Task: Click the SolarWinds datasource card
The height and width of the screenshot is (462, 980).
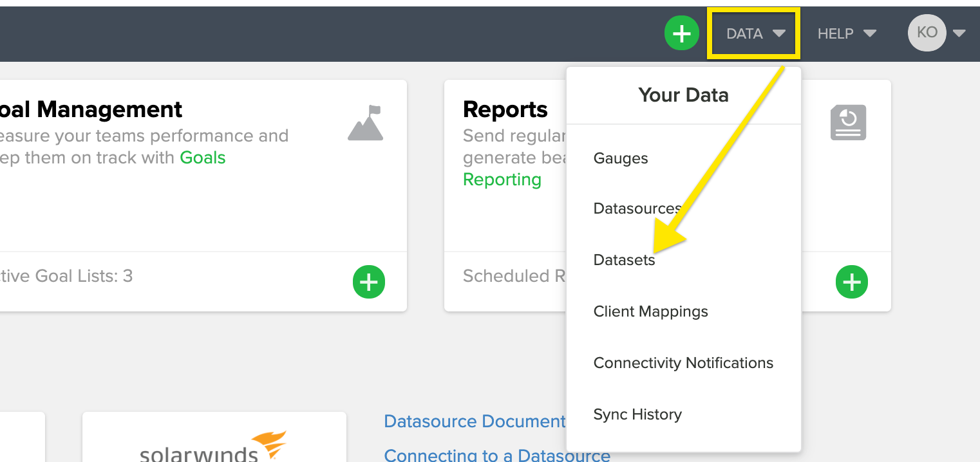Action: pos(214,437)
